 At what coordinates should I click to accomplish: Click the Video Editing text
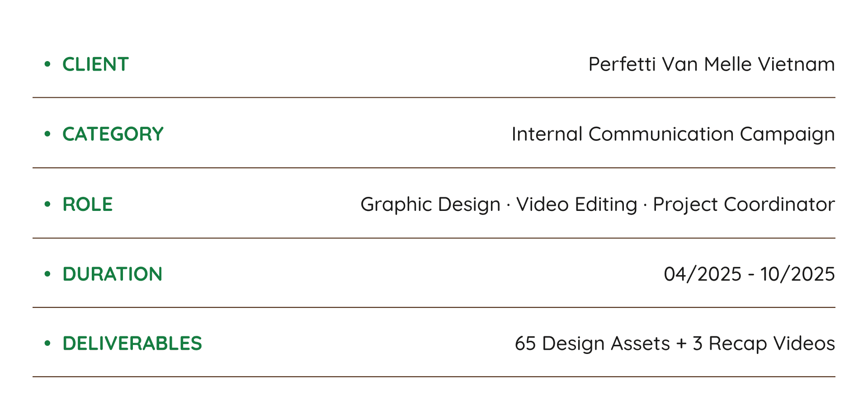tap(577, 205)
